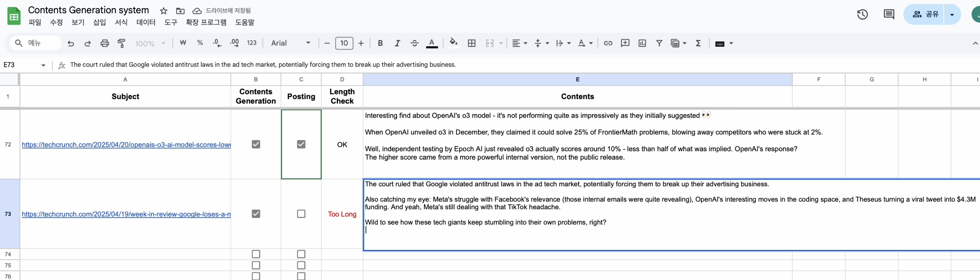Apply strikethrough formatting
Viewport: 980px width, 280px height.
coord(414,43)
